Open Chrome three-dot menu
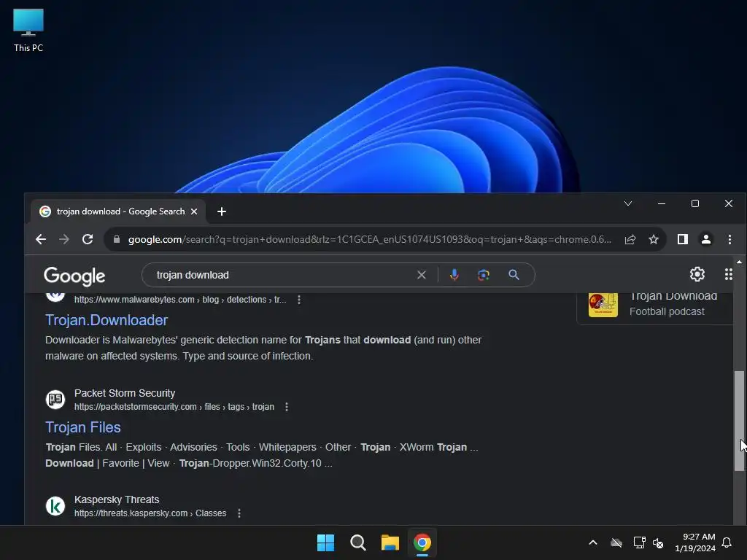Viewport: 747px width, 560px height. coord(729,239)
